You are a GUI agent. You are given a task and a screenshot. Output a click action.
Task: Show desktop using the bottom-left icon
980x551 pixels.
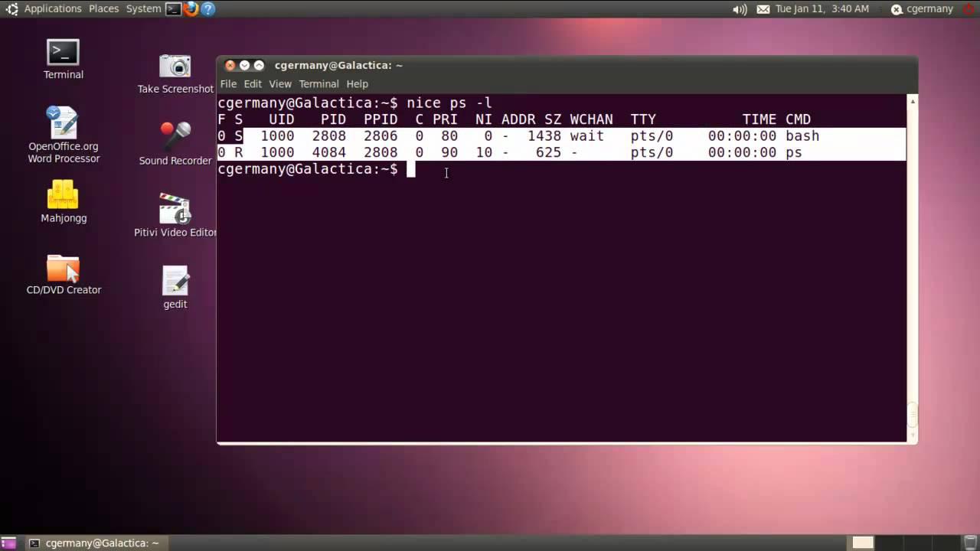click(8, 543)
